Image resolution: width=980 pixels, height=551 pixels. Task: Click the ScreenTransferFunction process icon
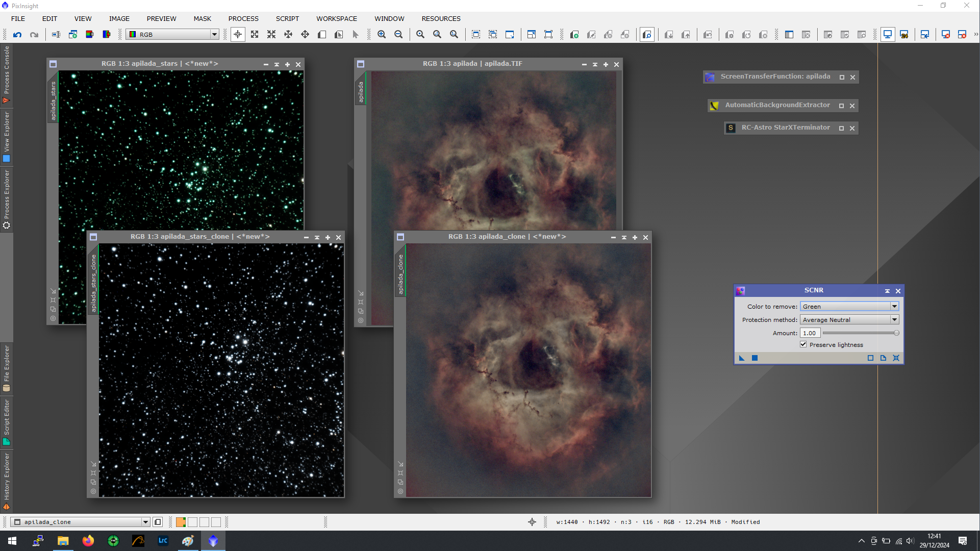coord(710,77)
